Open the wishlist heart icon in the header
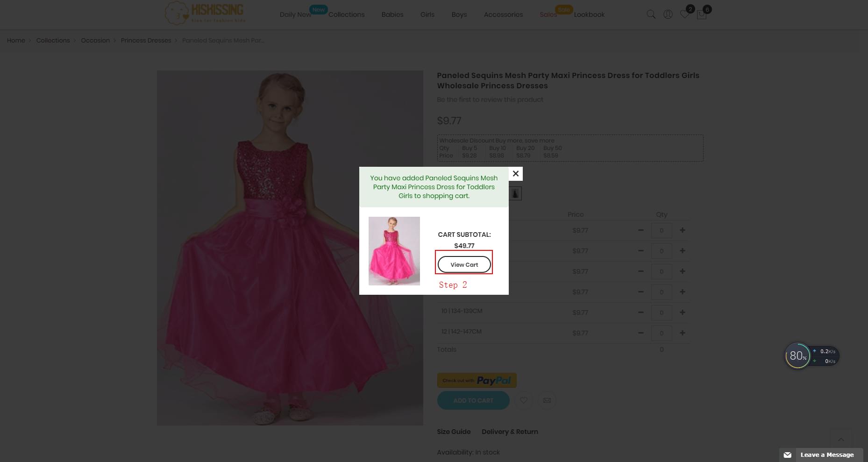Viewport: 868px width, 462px height. [684, 14]
